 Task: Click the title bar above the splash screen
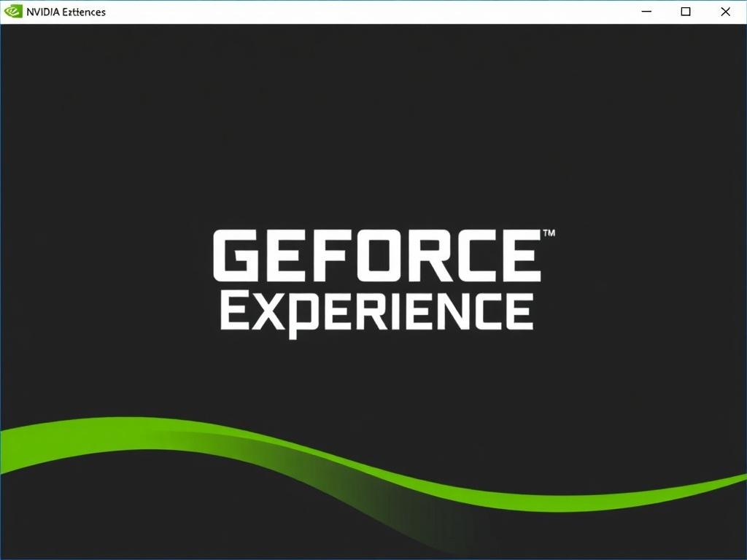click(x=328, y=12)
